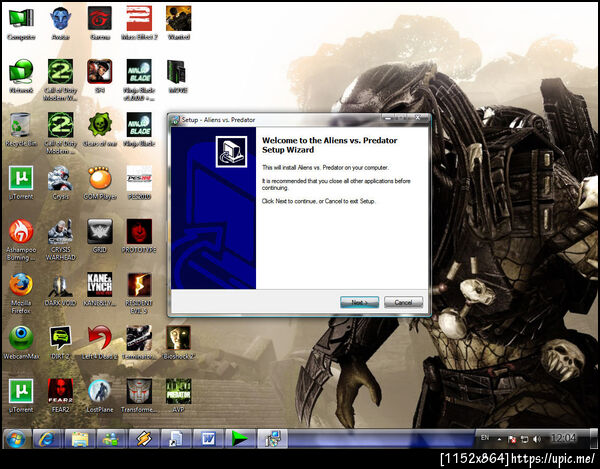Select the AVP desktop shortcut
Viewport: 600px width, 469px height.
coord(179,396)
